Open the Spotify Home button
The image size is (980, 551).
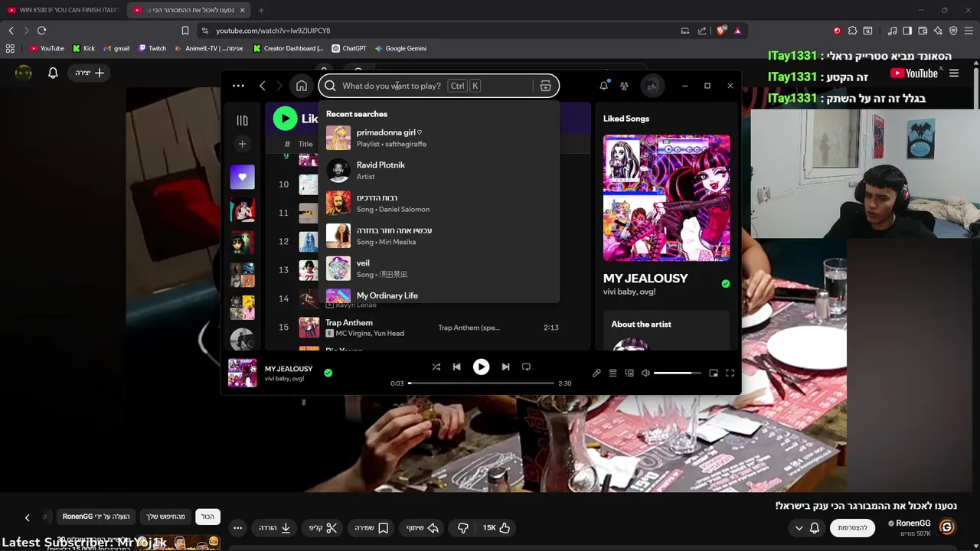[302, 86]
